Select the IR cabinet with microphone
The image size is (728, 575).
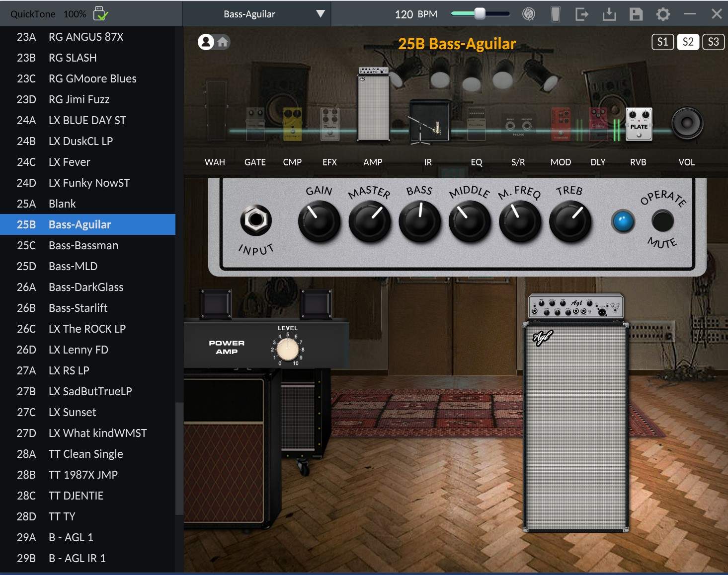click(428, 122)
